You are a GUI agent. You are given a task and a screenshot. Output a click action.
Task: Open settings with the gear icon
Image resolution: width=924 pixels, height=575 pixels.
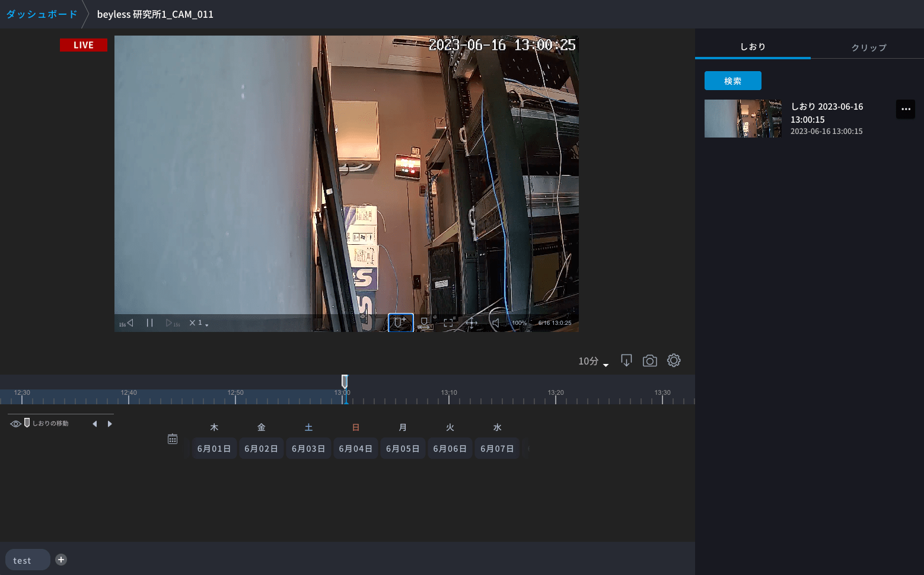[x=673, y=360]
